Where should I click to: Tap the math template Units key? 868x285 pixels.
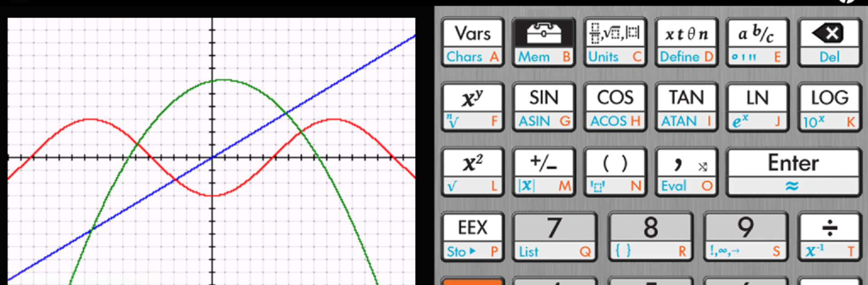(615, 42)
